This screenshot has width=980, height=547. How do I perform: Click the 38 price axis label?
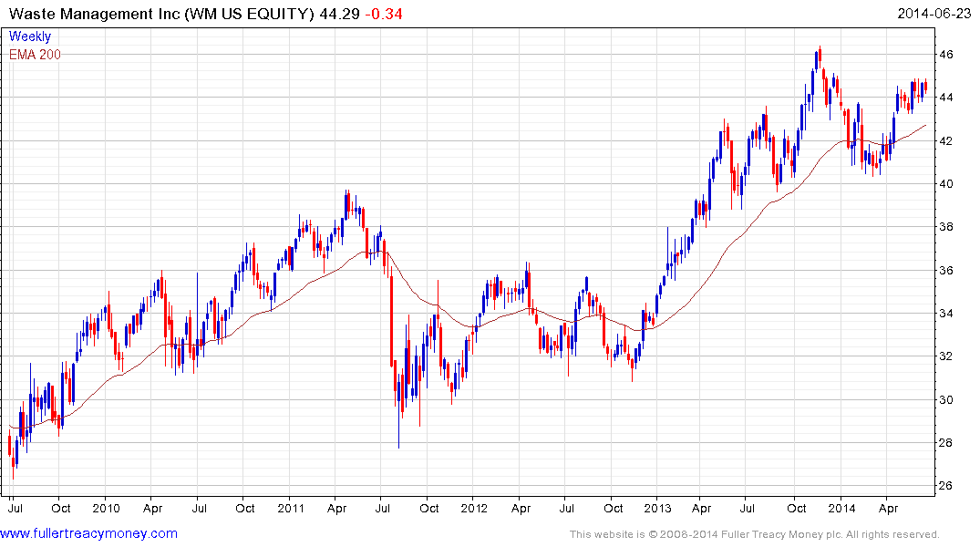pyautogui.click(x=945, y=227)
